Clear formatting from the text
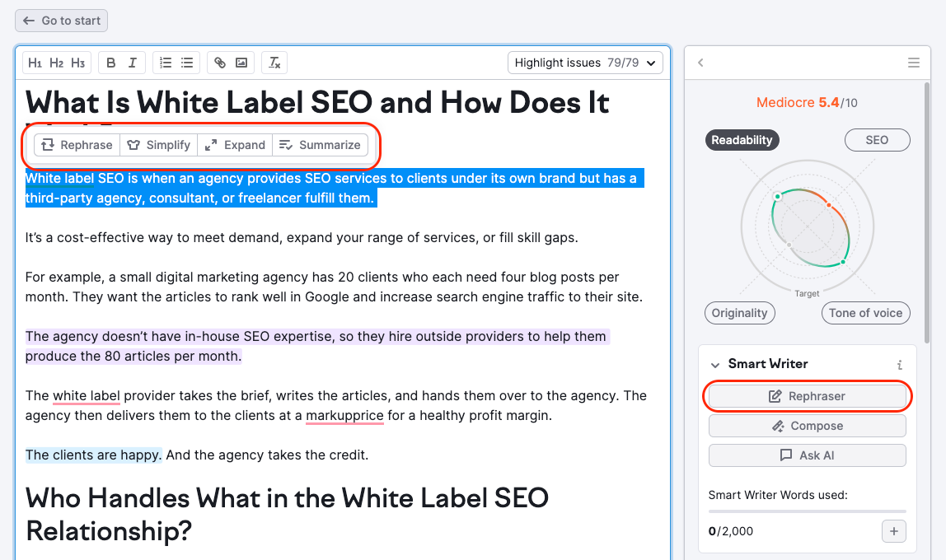 274,62
